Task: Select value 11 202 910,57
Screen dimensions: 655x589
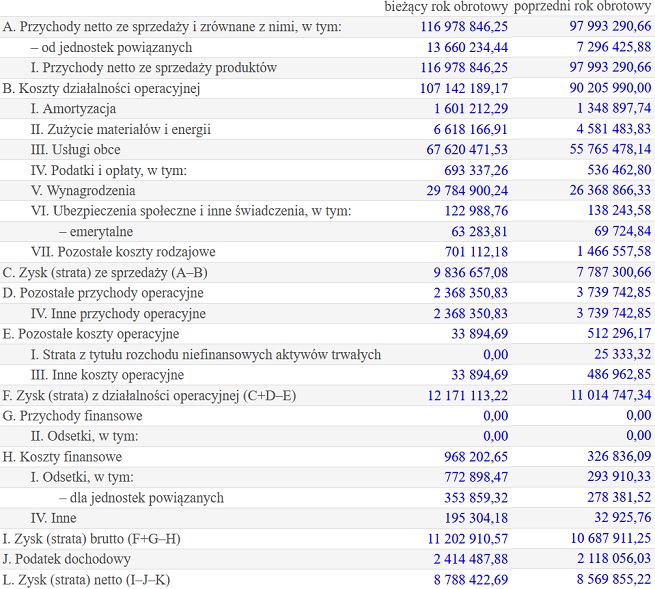Action: tap(467, 538)
